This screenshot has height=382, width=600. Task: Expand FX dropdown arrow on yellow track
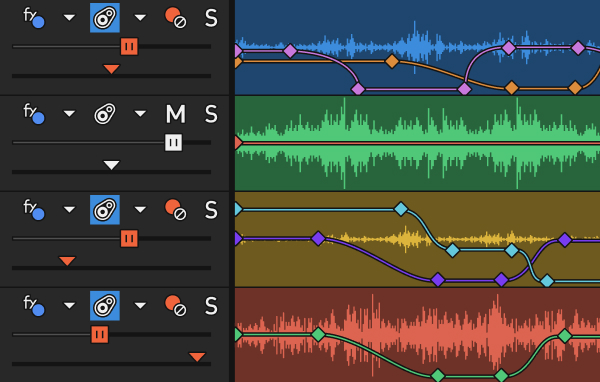click(x=69, y=210)
